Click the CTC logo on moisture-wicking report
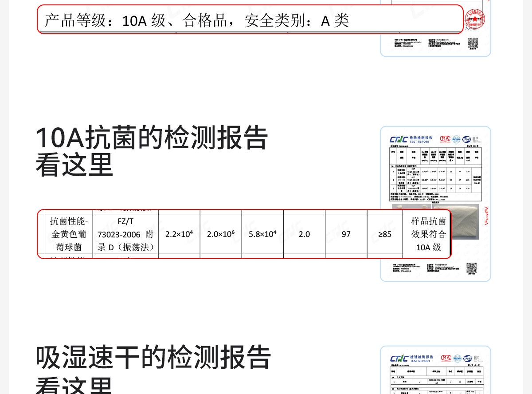532x394 pixels. pos(399,359)
